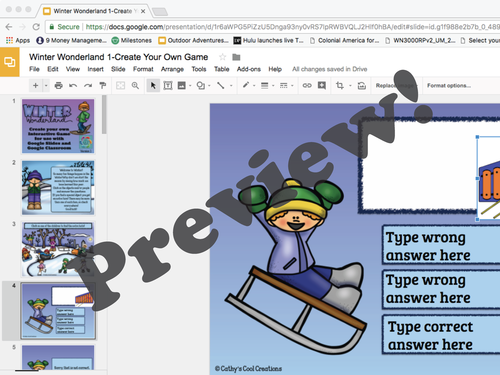Select the Crop image tool
This screenshot has width=500, height=375.
click(340, 86)
